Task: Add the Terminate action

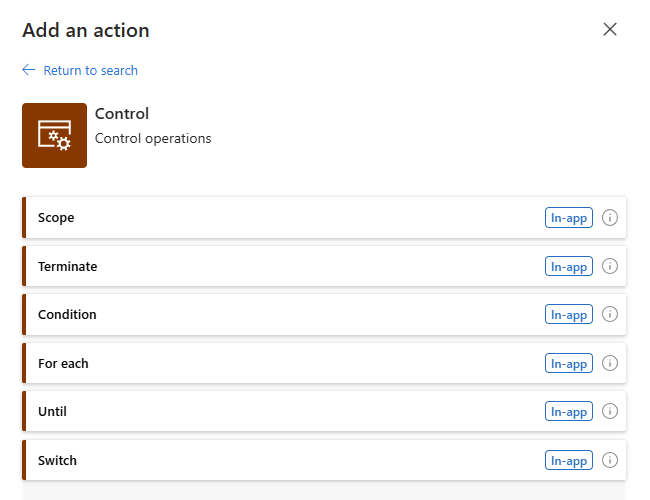Action: 324,266
